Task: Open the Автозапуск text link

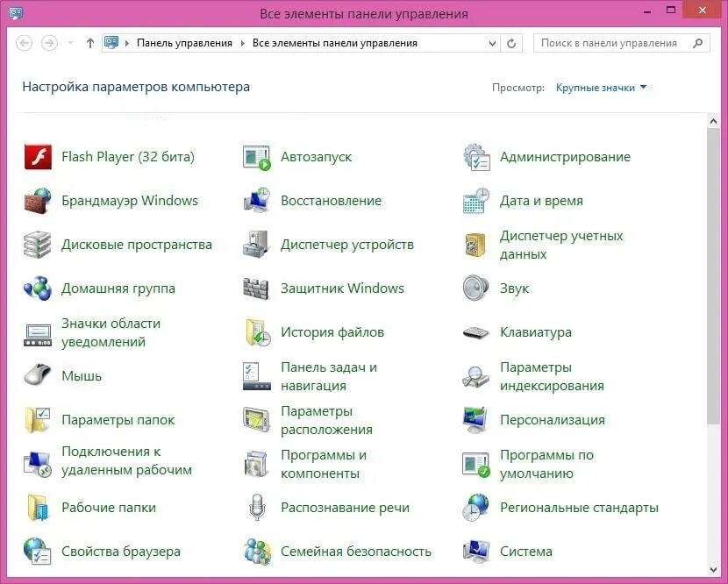Action: click(x=316, y=157)
